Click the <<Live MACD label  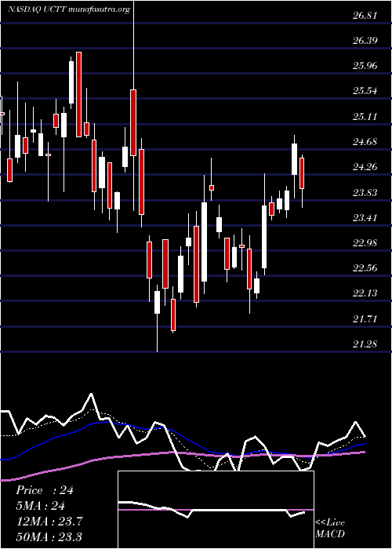330,528
